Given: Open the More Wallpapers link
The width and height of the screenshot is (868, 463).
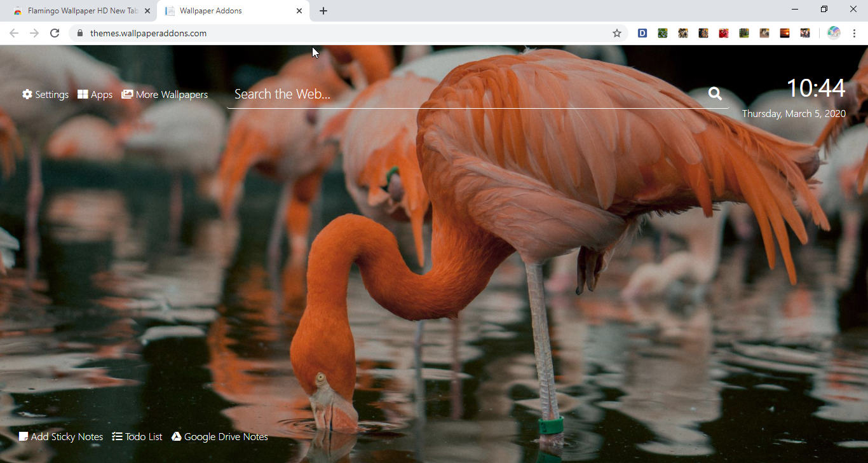Looking at the screenshot, I should pyautogui.click(x=172, y=95).
